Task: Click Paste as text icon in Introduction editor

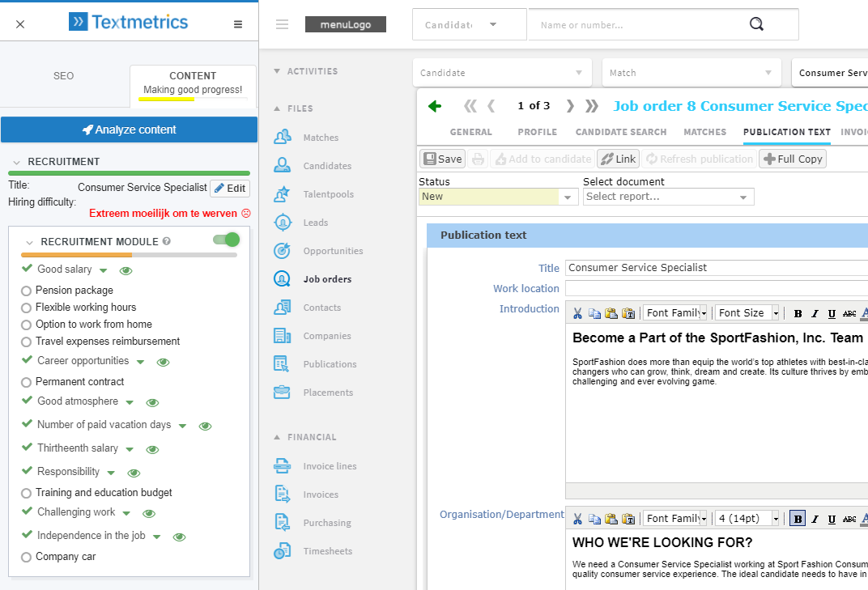Action: (628, 313)
